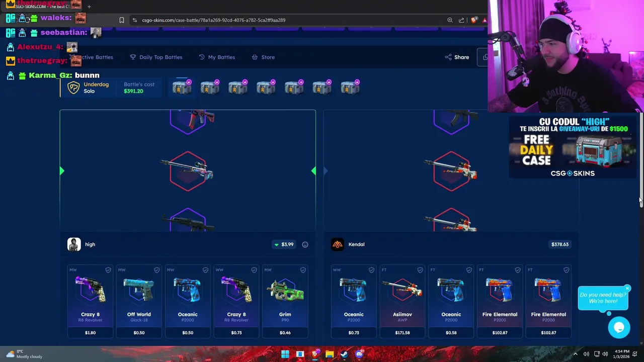Click the Underdog Solo shield badge icon
Viewport: 644px width, 362px height.
73,88
